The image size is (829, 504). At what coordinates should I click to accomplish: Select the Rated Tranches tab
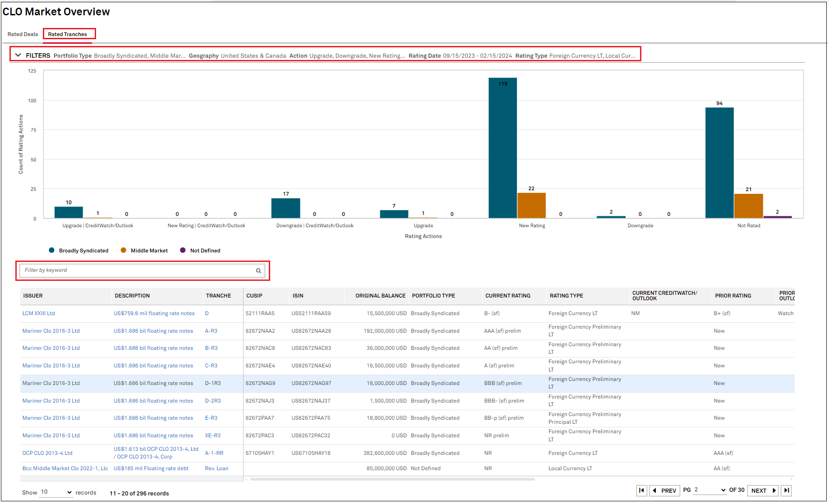coord(68,34)
